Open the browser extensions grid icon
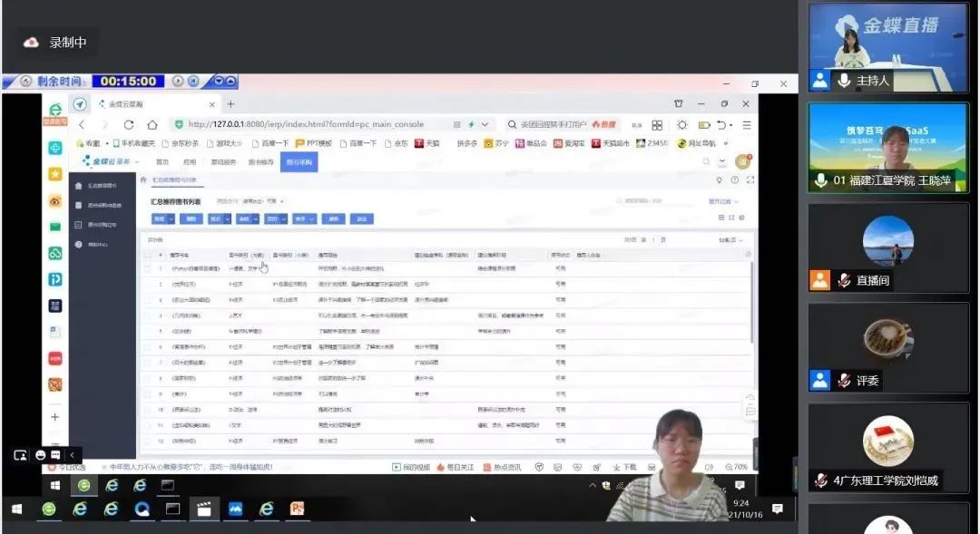 pyautogui.click(x=657, y=125)
